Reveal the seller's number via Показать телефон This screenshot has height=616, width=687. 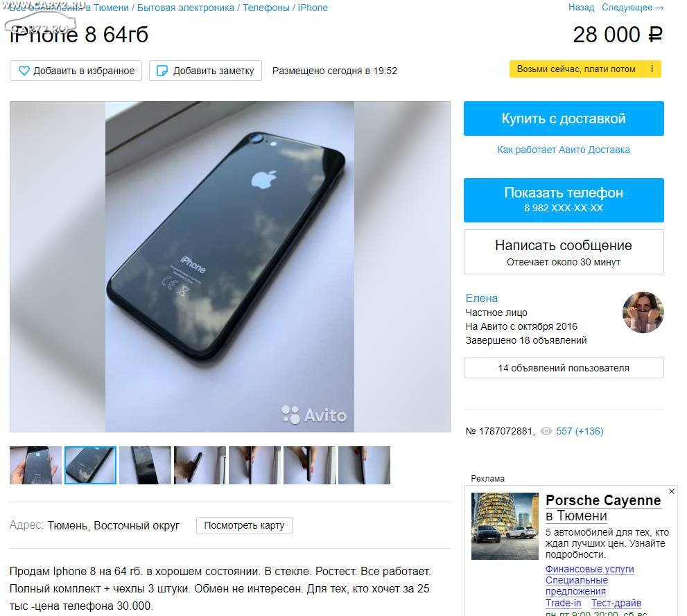coord(564,200)
